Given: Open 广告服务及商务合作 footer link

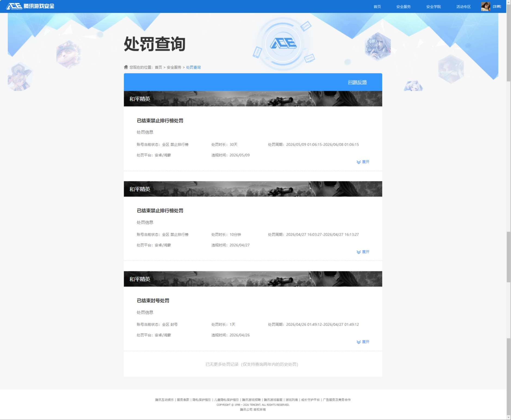Looking at the screenshot, I should pos(337,400).
